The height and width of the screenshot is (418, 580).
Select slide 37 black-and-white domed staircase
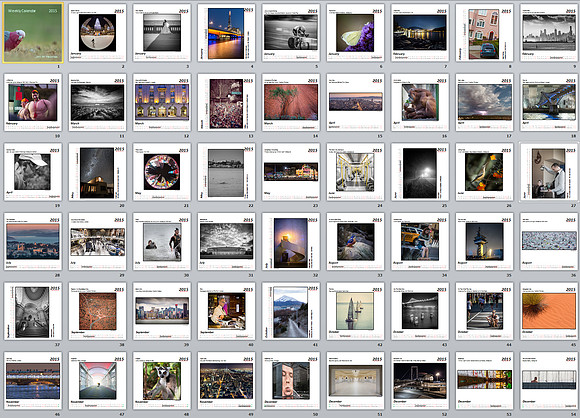(33, 311)
